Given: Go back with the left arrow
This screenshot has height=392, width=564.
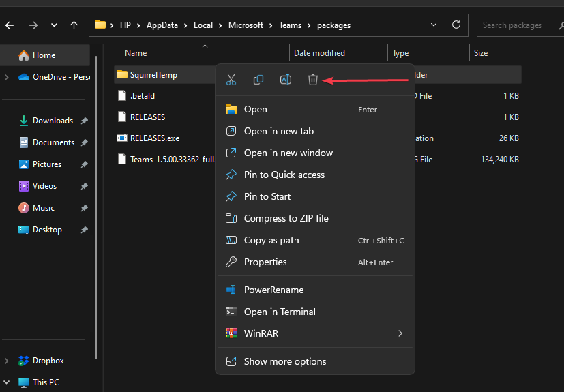Looking at the screenshot, I should [x=10, y=25].
